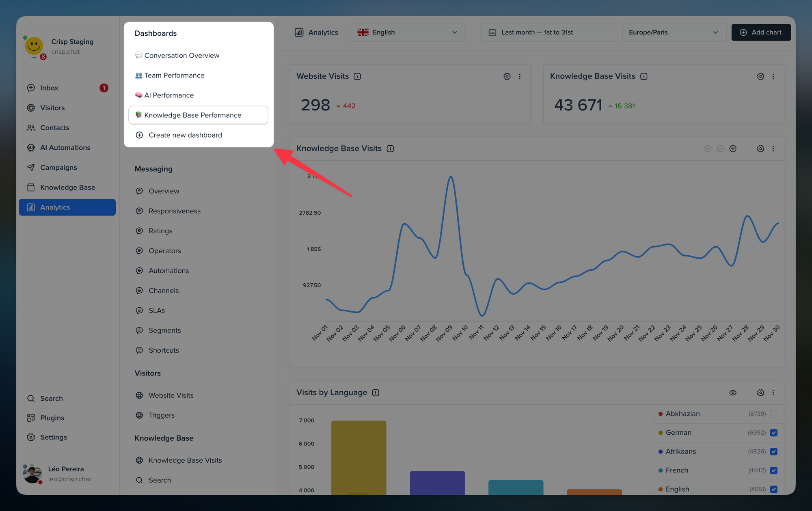Open the Last month date range picker
The image size is (812, 511).
coord(549,32)
